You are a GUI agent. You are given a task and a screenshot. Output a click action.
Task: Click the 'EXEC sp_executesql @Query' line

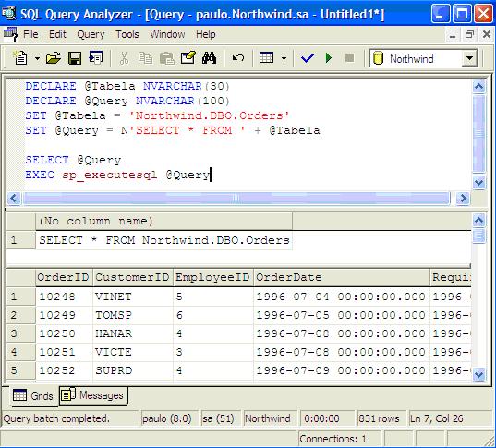click(x=117, y=175)
